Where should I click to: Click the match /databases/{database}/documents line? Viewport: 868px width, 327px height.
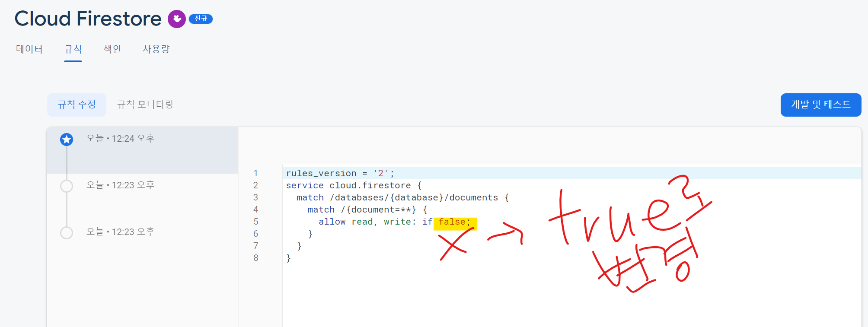[402, 197]
